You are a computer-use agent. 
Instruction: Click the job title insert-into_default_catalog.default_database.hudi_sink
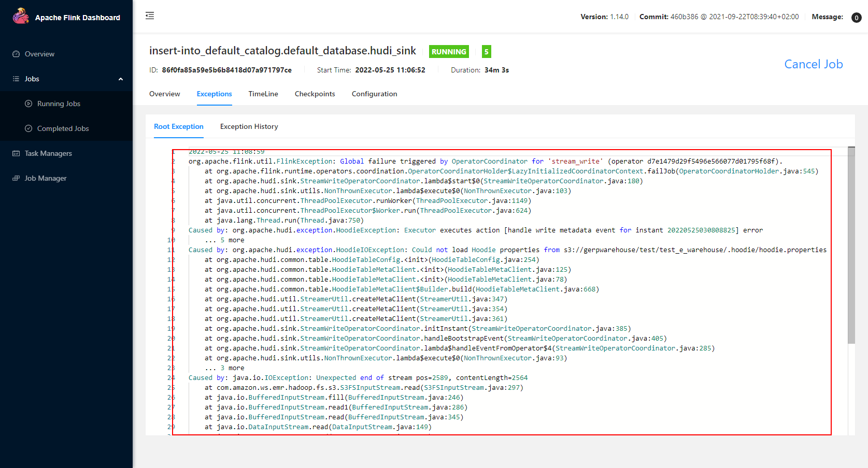tap(282, 51)
